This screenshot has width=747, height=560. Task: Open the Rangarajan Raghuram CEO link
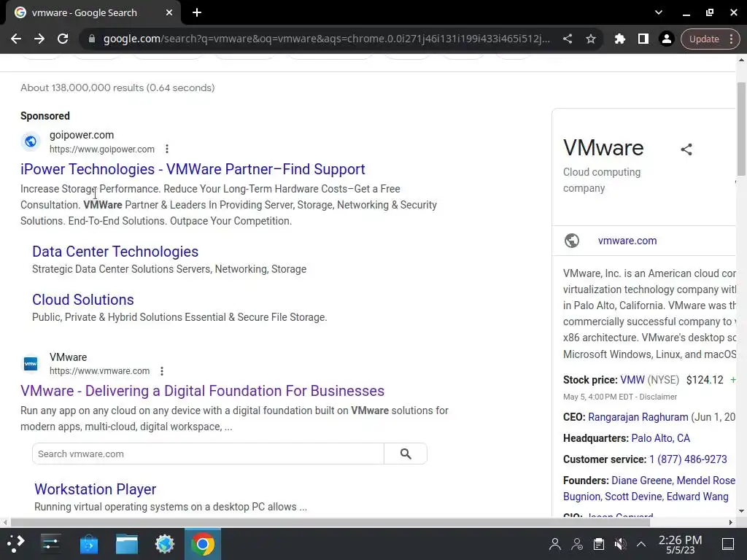click(x=638, y=417)
